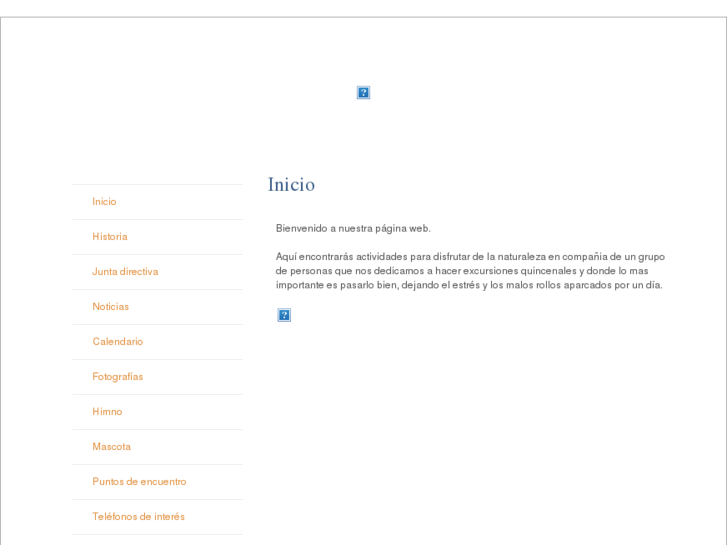
Task: Go to Teléfonos de interés
Action: (x=138, y=517)
